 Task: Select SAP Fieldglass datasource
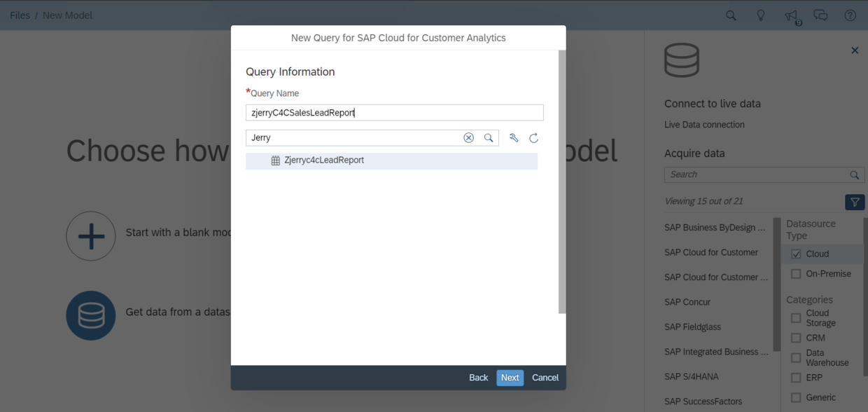click(692, 327)
